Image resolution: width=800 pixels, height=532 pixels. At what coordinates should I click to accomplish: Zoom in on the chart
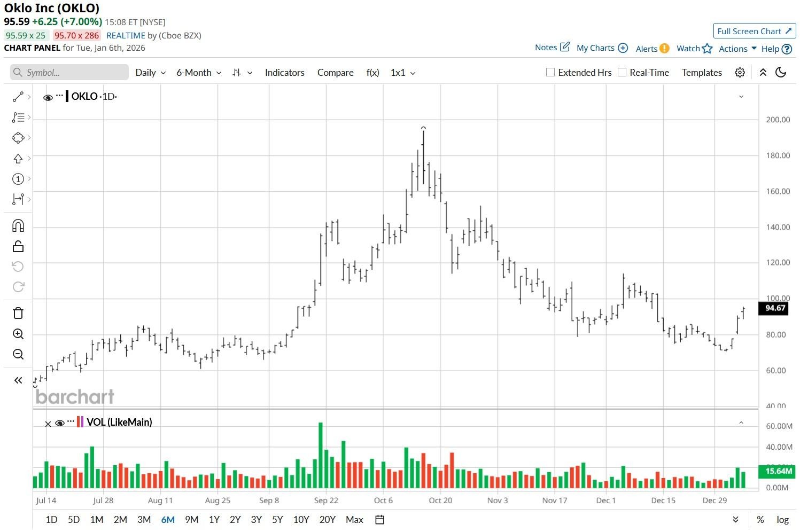click(x=18, y=334)
